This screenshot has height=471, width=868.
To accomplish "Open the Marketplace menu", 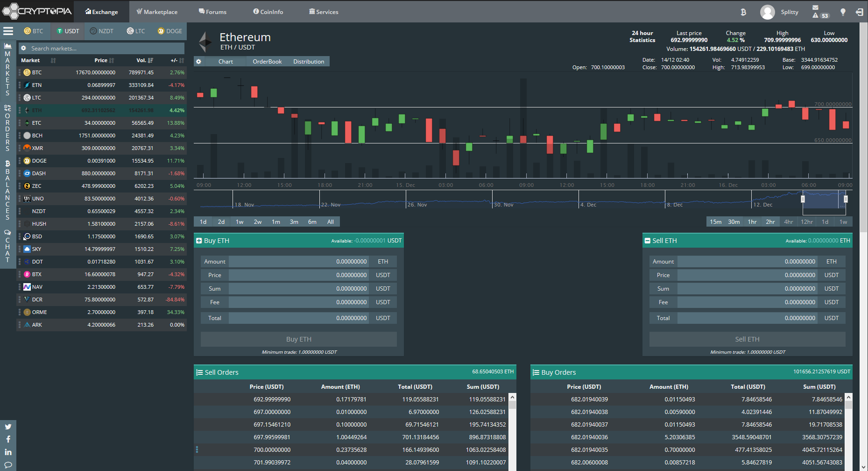I will click(157, 12).
